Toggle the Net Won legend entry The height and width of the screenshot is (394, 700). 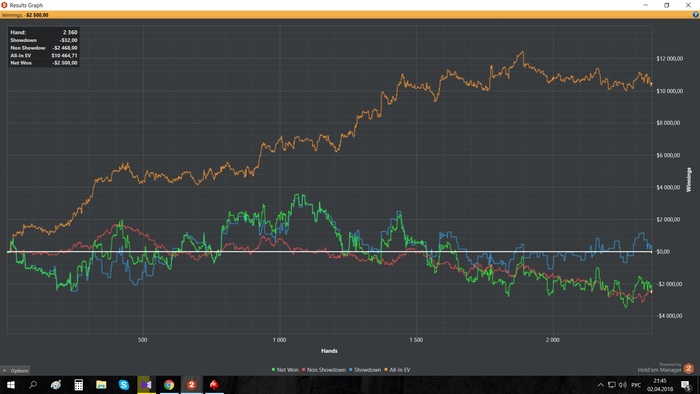click(x=285, y=369)
